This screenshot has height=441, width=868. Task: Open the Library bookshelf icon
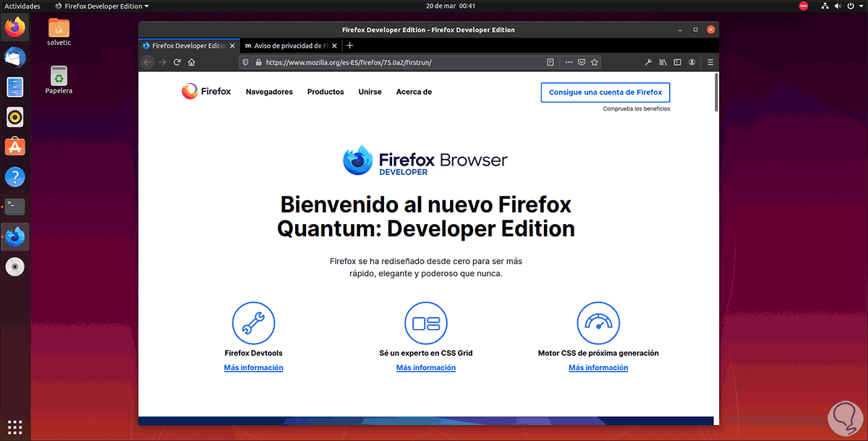pyautogui.click(x=663, y=62)
